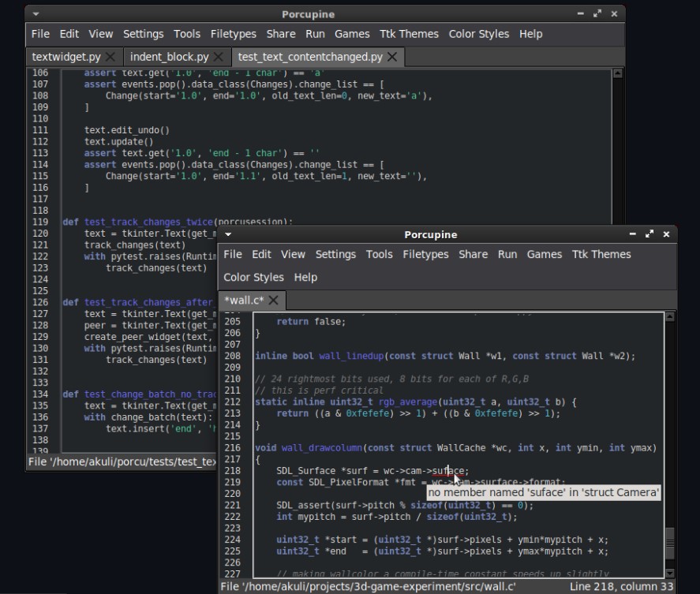Click 'wall_linedup' function name on line 208
700x594 pixels.
pyautogui.click(x=351, y=356)
